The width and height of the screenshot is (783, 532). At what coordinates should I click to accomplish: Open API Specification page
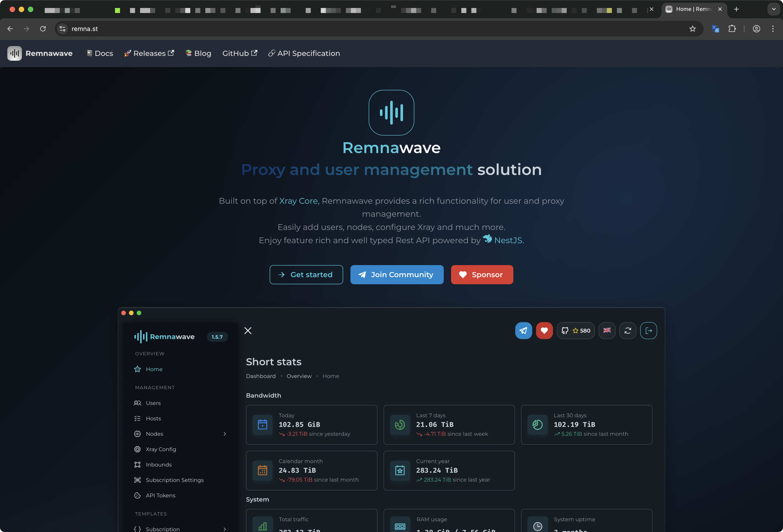point(304,53)
